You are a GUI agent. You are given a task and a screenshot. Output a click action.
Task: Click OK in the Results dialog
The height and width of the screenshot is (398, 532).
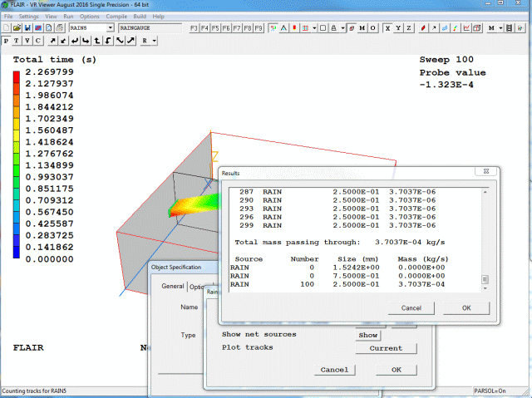pyautogui.click(x=465, y=307)
